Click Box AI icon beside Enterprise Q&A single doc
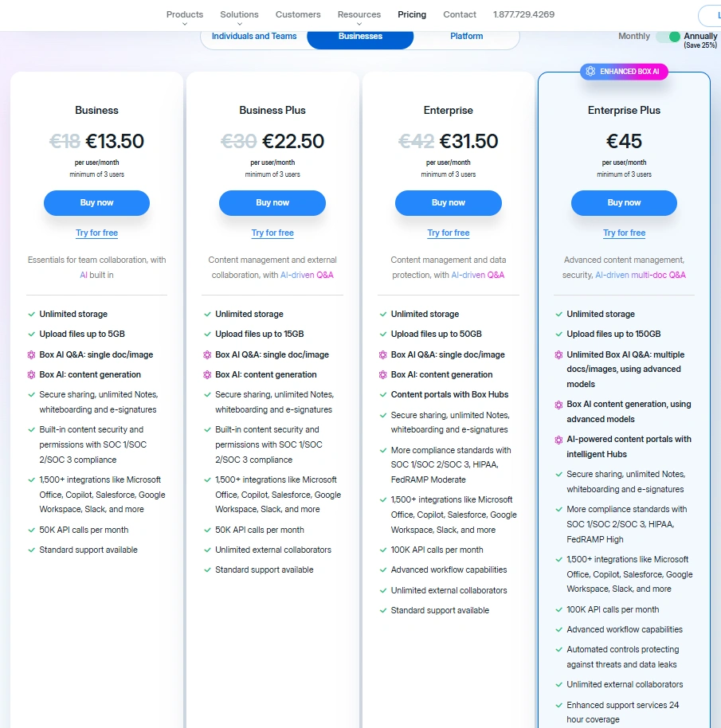 (382, 354)
